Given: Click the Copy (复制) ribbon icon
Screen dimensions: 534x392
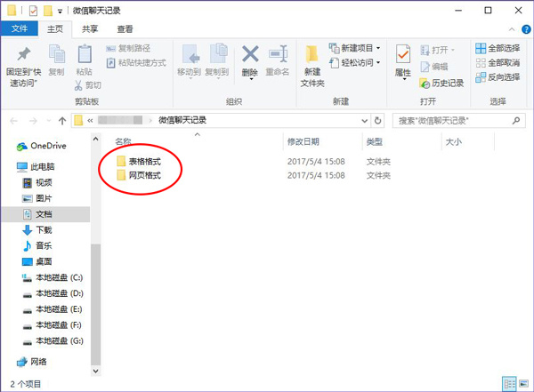Looking at the screenshot, I should click(x=57, y=54).
